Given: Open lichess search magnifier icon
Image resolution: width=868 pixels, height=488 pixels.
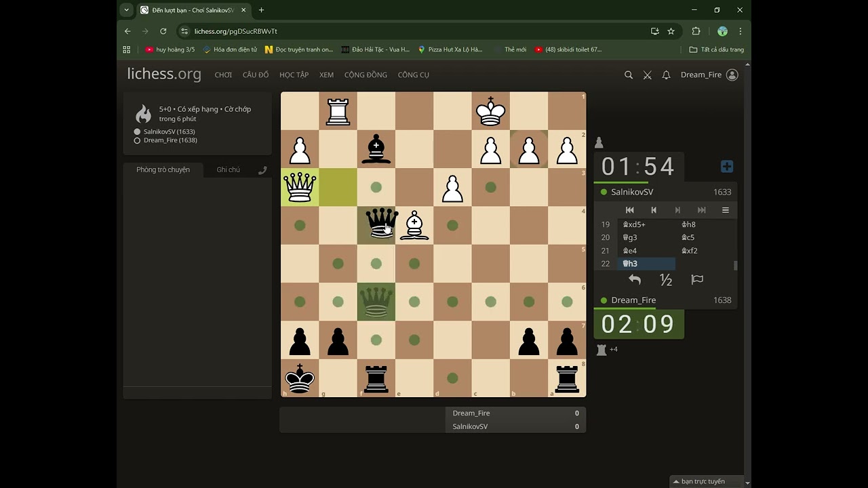Looking at the screenshot, I should (629, 75).
